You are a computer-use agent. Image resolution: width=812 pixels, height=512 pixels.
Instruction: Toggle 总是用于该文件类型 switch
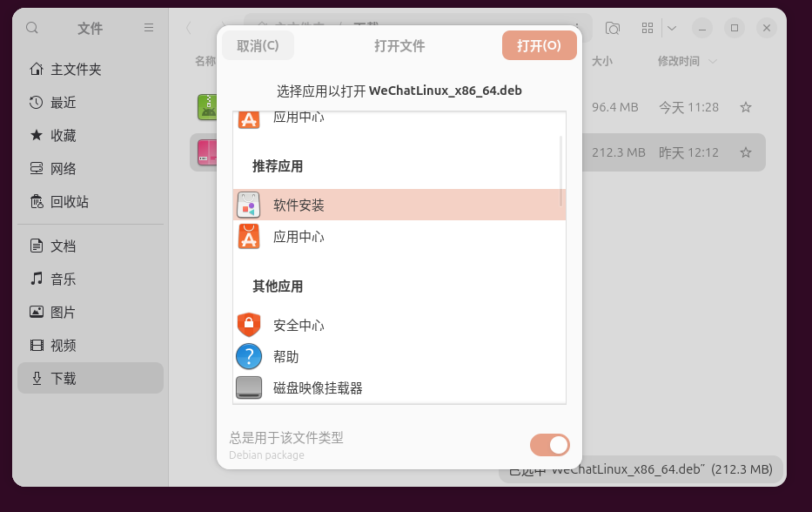point(549,445)
